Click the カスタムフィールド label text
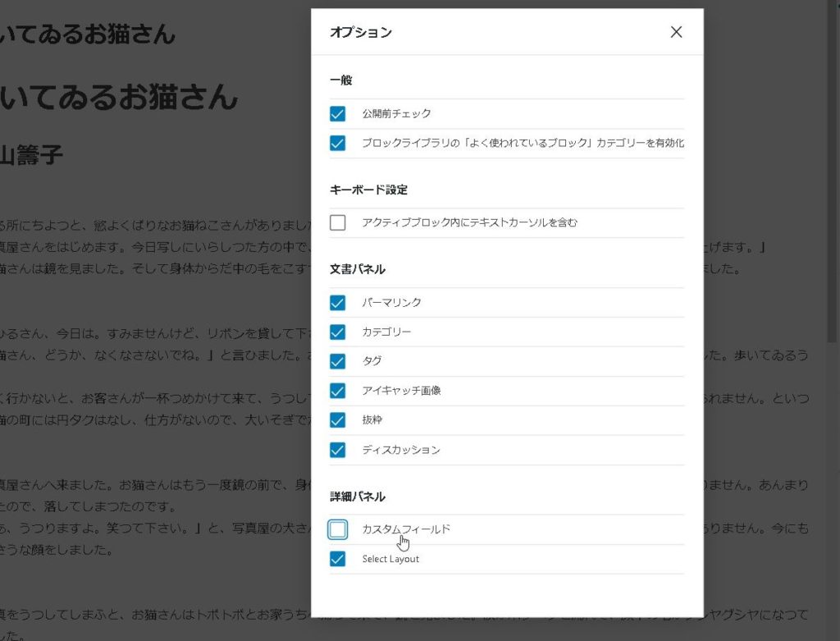This screenshot has width=840, height=641. [x=406, y=529]
